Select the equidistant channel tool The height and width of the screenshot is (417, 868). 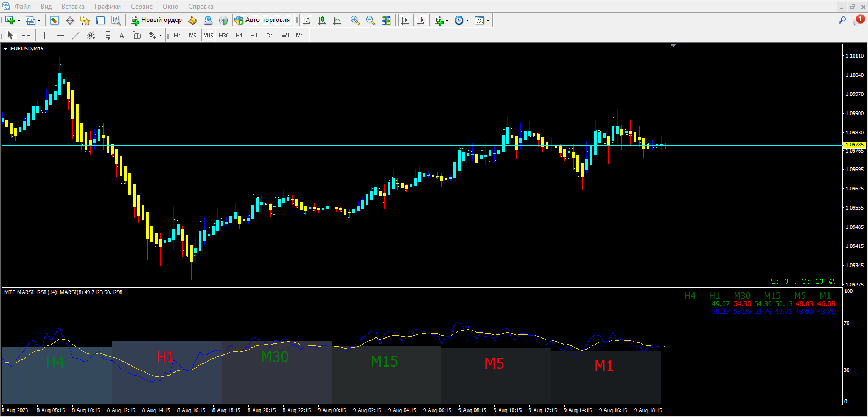91,35
